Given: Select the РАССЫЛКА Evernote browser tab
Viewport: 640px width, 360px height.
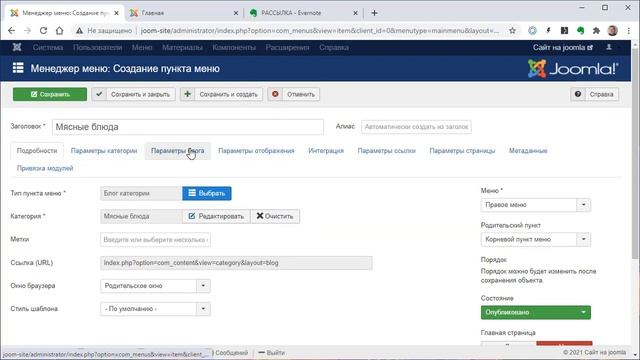Looking at the screenshot, I should coord(304,13).
